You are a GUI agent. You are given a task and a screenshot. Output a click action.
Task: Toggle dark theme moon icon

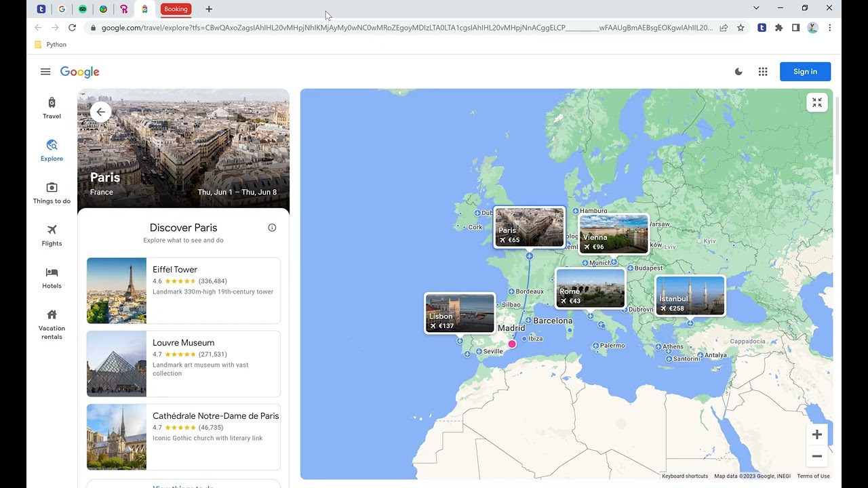(738, 72)
